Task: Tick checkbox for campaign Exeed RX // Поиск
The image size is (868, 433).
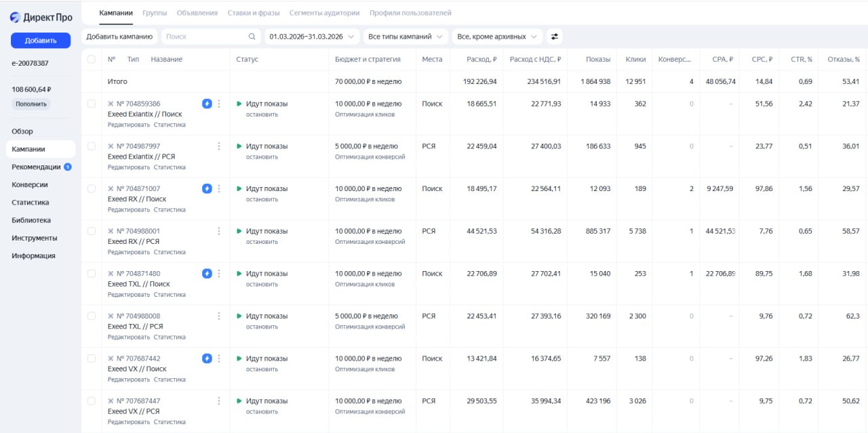Action: (92, 188)
